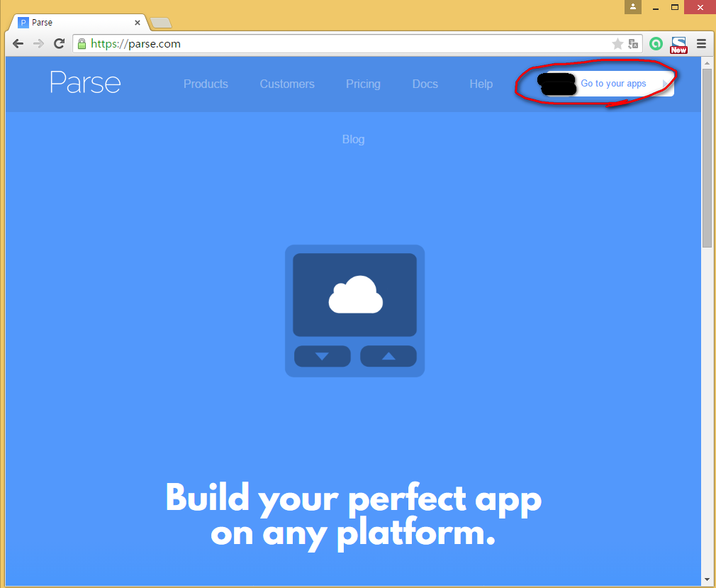Select the Parse tab
Viewport: 716px width, 588px height.
[x=79, y=23]
